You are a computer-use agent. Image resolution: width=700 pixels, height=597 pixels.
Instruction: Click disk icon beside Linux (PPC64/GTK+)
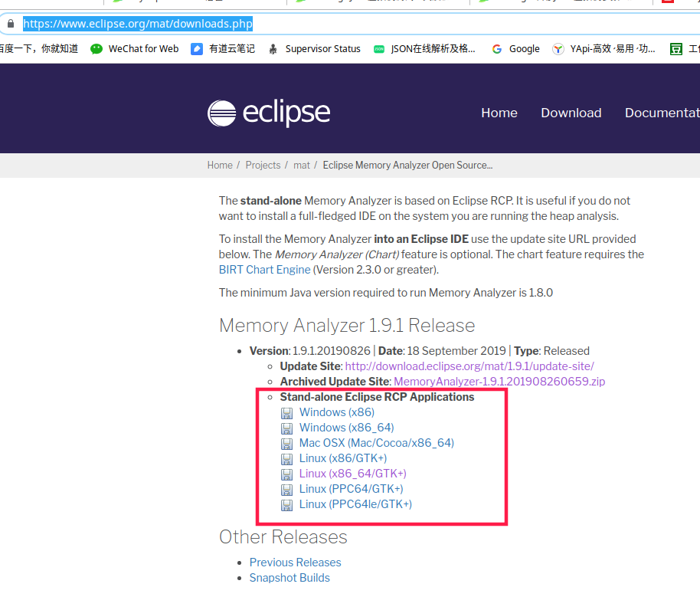tap(286, 490)
